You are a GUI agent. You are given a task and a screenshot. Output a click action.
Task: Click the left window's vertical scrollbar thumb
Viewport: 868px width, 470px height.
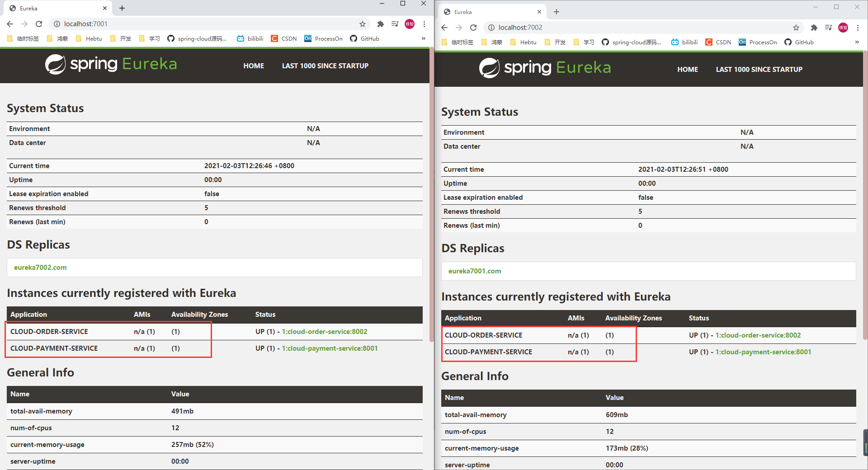[431, 194]
